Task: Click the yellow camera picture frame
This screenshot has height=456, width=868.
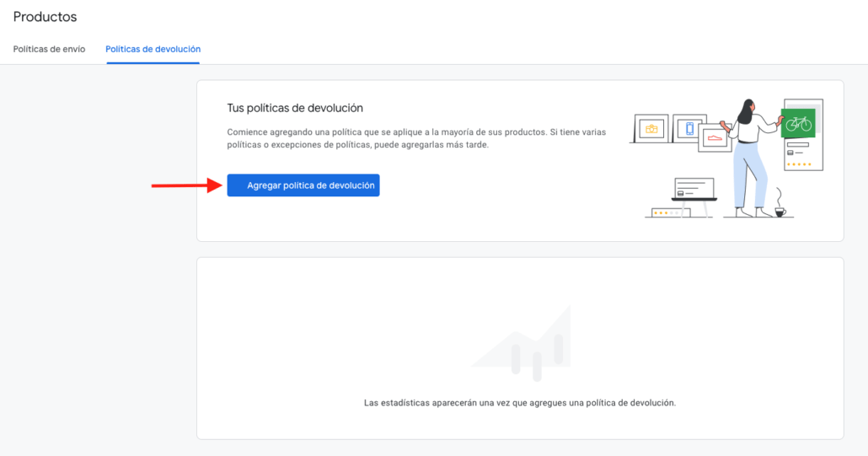Action: pos(650,129)
